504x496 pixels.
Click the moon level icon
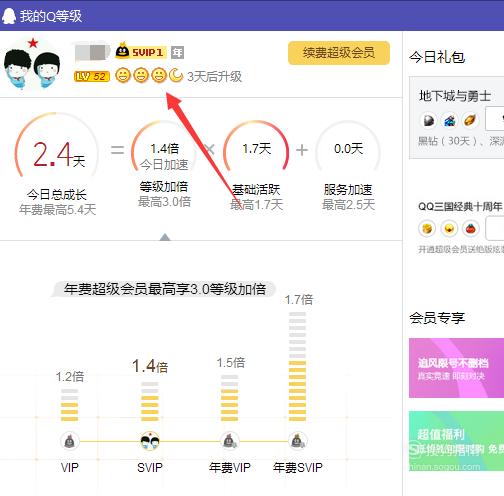pyautogui.click(x=176, y=75)
